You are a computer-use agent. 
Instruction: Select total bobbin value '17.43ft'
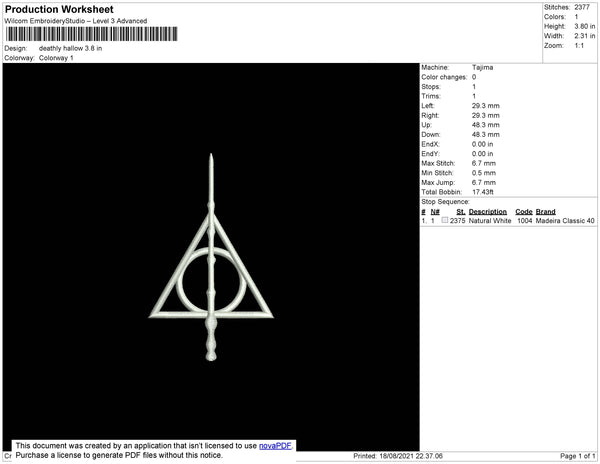pyautogui.click(x=483, y=192)
